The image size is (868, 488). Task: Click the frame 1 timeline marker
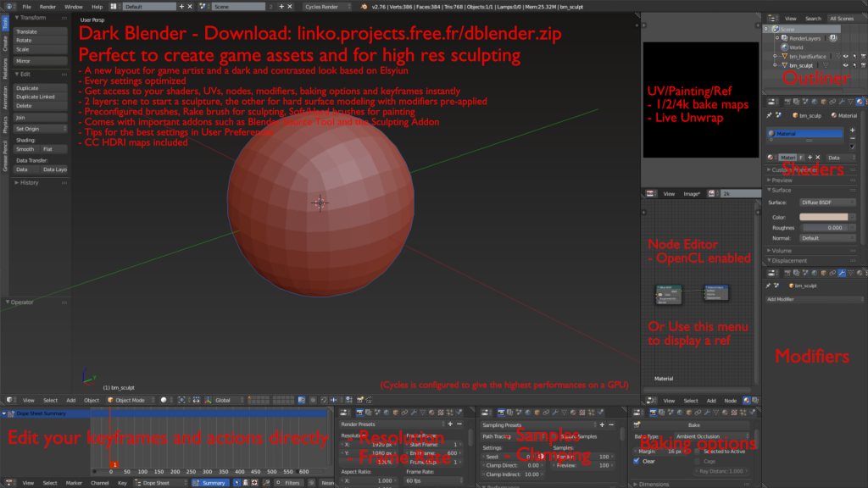click(114, 465)
